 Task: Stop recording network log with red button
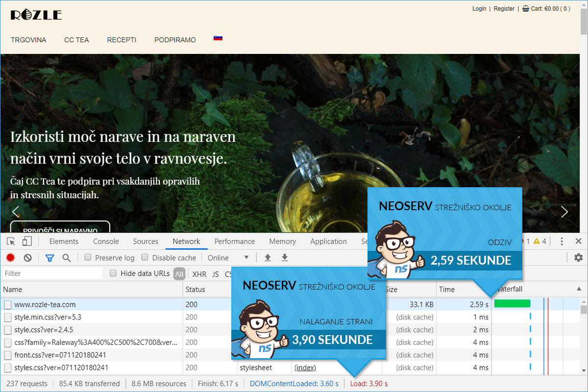[x=10, y=258]
